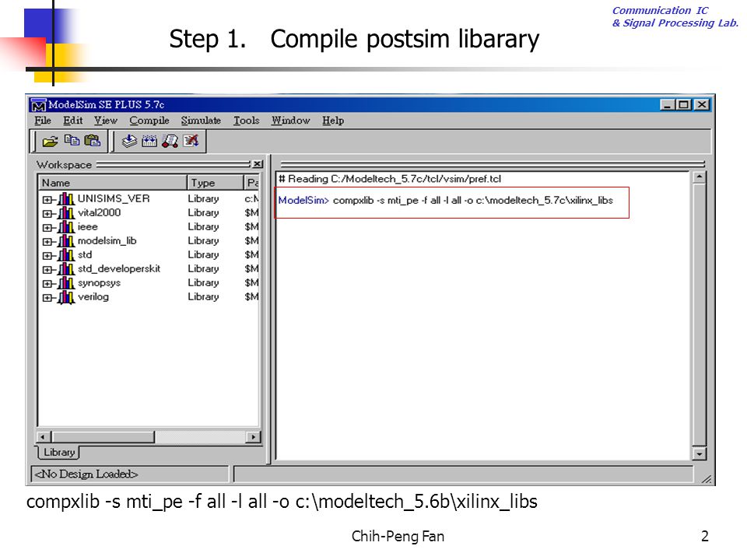Open the Tools menu
This screenshot has width=747, height=560.
coord(247,121)
